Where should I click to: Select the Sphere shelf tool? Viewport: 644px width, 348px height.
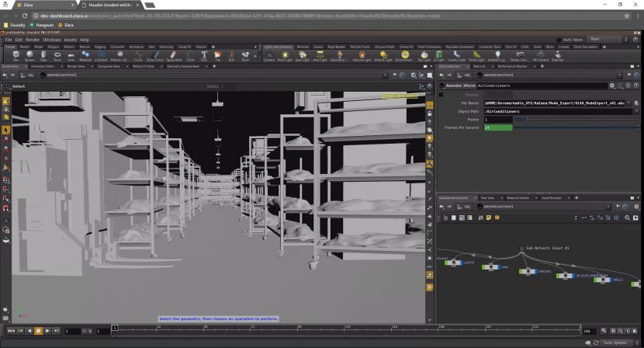coord(29,56)
